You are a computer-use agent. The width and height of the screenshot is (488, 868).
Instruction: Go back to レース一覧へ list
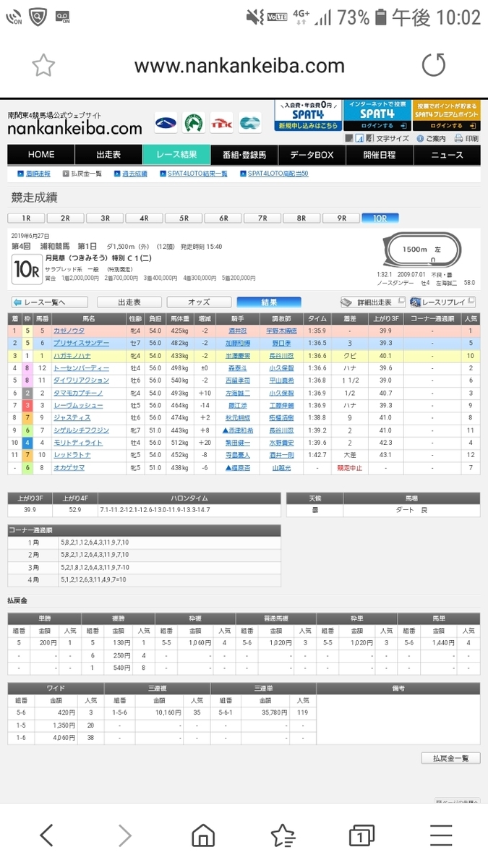click(x=49, y=302)
